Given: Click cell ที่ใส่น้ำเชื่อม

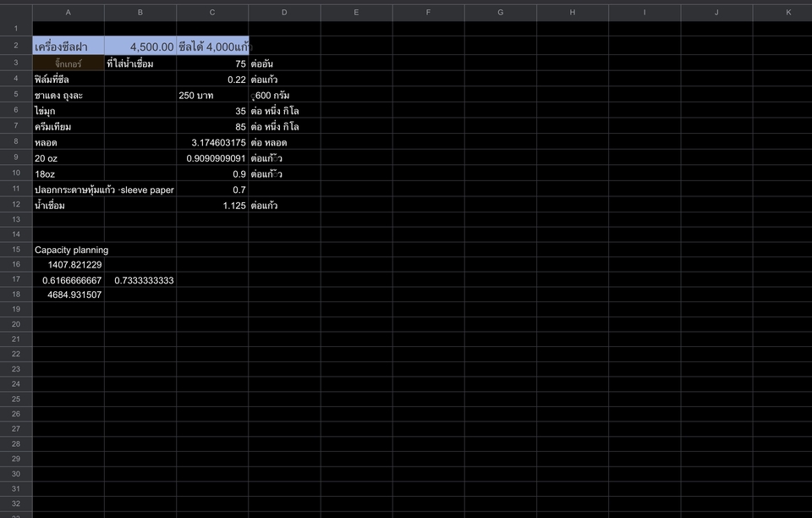Looking at the screenshot, I should (140, 63).
